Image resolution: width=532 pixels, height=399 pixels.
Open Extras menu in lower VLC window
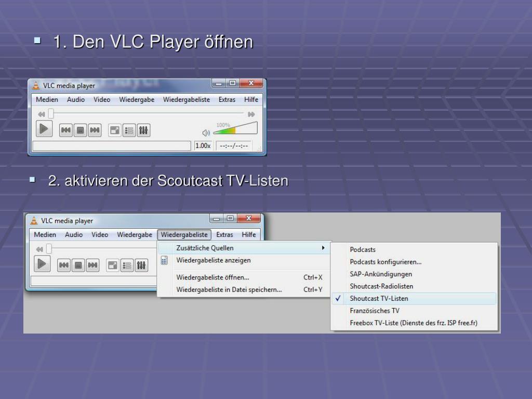pyautogui.click(x=224, y=234)
